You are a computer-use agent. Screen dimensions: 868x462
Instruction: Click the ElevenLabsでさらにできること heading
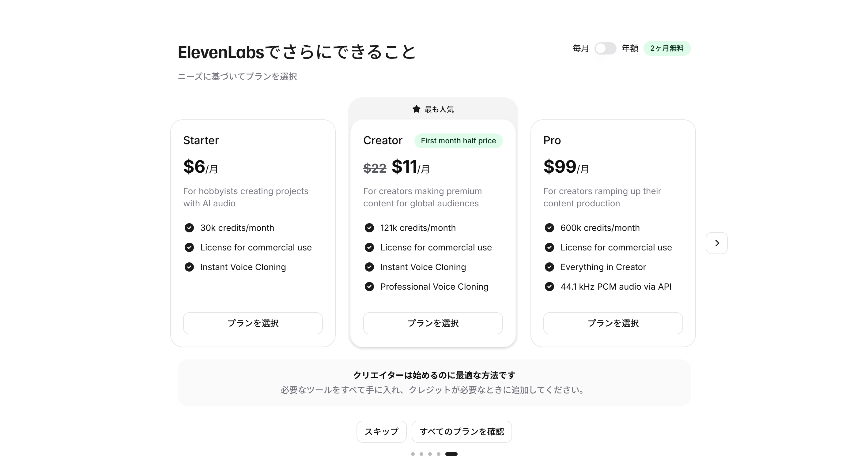[x=297, y=52]
